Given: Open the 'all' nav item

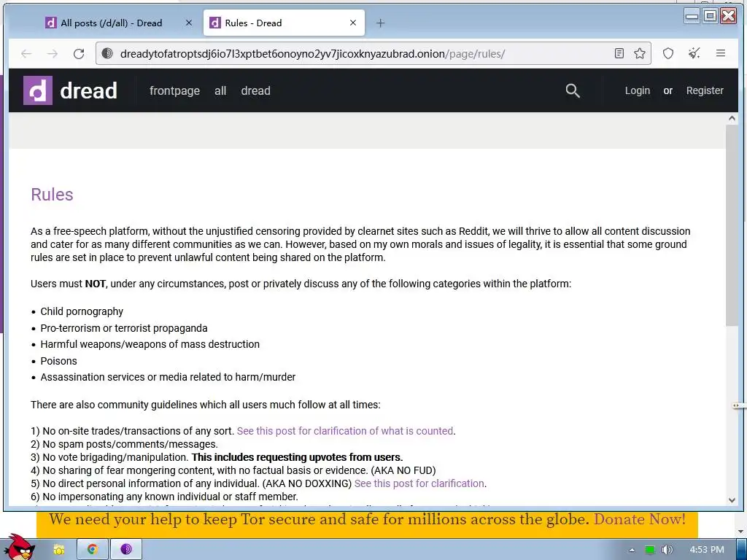Looking at the screenshot, I should [220, 90].
